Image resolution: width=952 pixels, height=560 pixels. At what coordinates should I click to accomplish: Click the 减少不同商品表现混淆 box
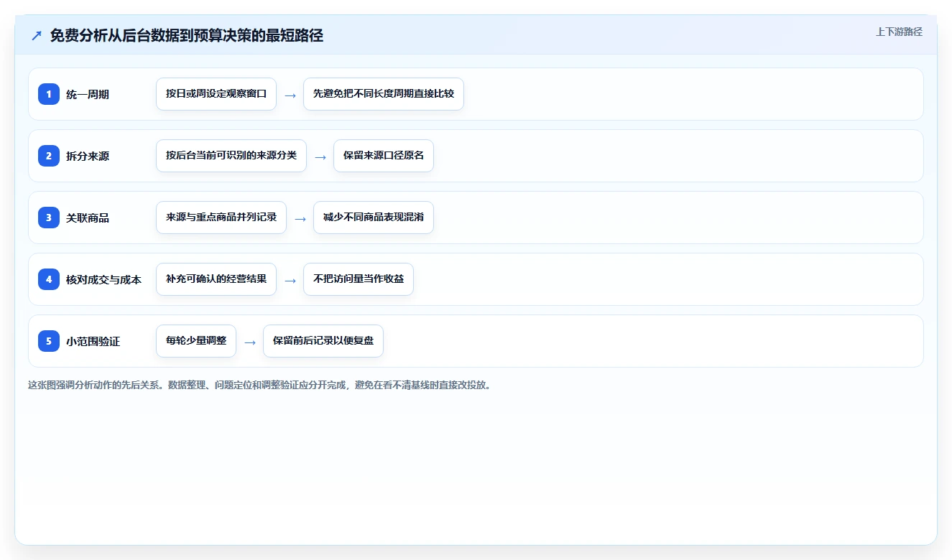pyautogui.click(x=374, y=218)
